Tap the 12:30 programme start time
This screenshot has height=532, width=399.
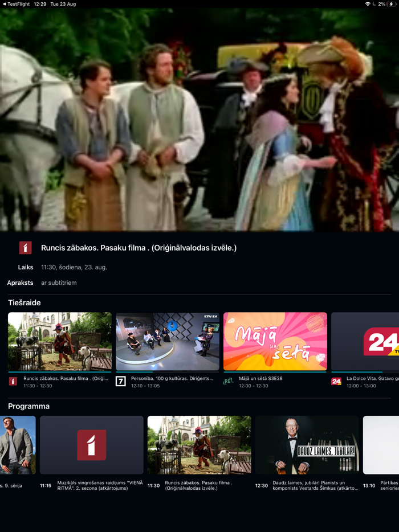tap(262, 486)
